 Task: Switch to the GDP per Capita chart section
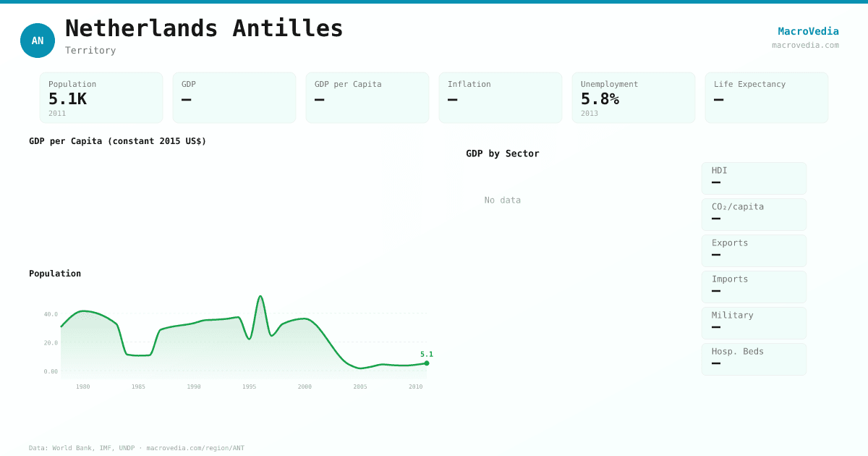[119, 141]
